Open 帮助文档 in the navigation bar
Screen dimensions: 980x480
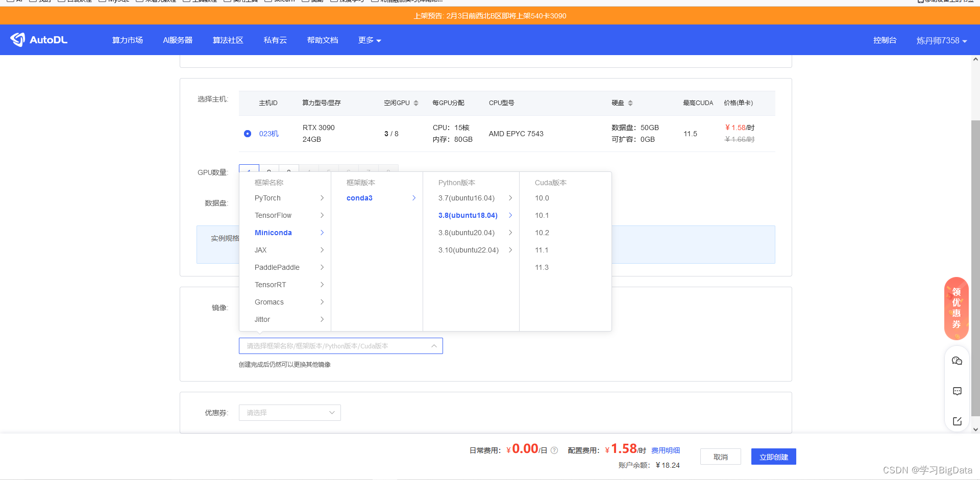[323, 40]
